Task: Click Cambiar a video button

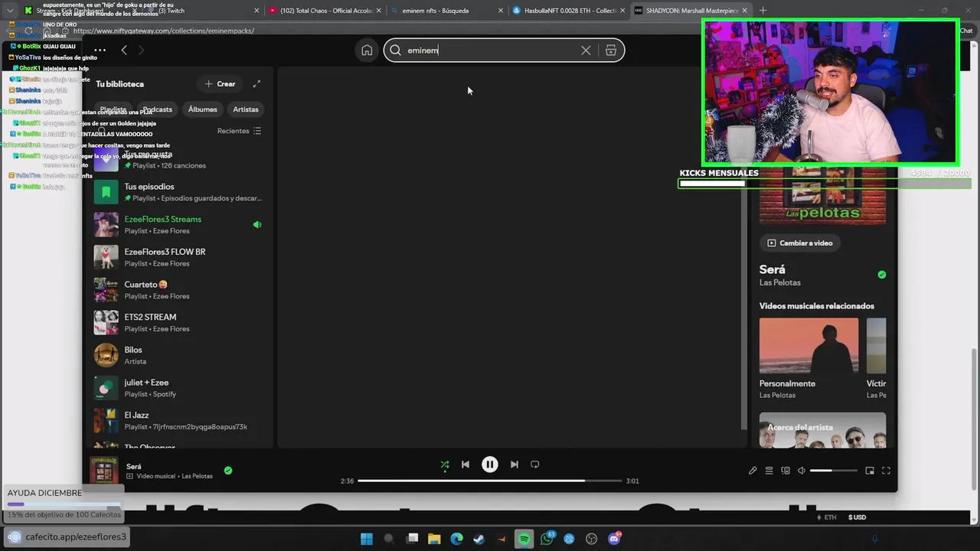Action: [800, 243]
